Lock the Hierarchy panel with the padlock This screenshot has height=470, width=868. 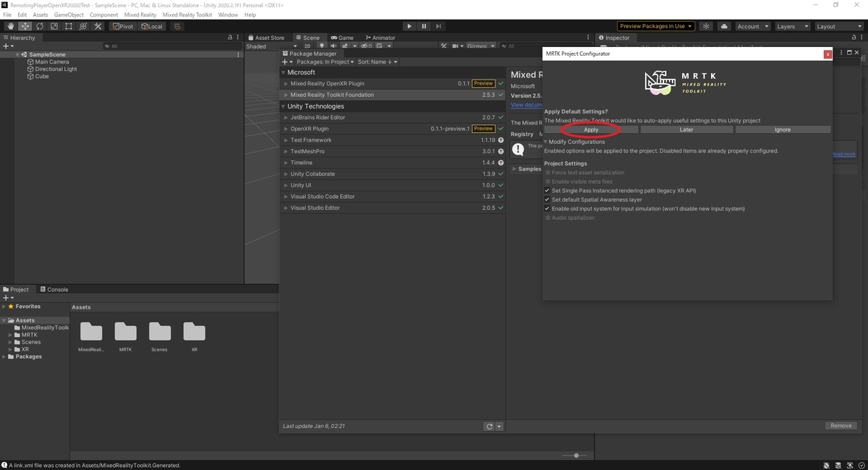pos(230,38)
